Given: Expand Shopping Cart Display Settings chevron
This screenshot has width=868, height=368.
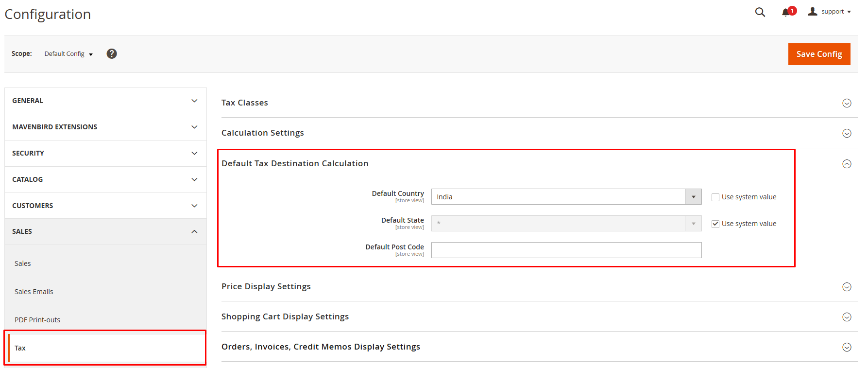Looking at the screenshot, I should 847,317.
